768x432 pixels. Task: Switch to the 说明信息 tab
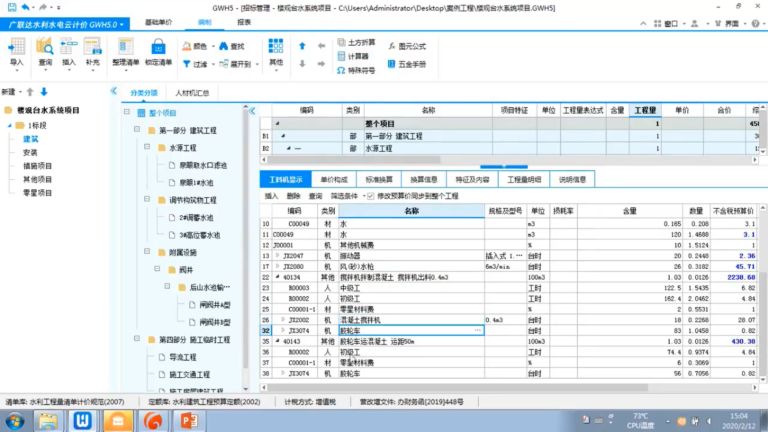[x=572, y=180]
